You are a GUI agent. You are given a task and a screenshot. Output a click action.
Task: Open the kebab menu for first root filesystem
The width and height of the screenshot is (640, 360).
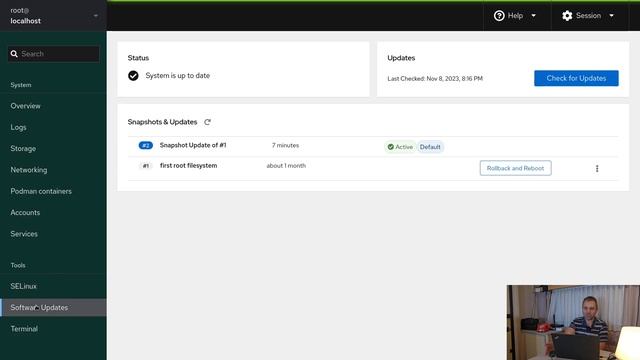click(x=597, y=169)
